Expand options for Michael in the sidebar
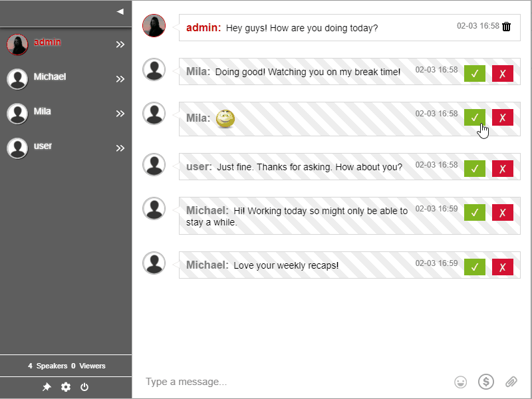The height and width of the screenshot is (399, 532). point(120,78)
